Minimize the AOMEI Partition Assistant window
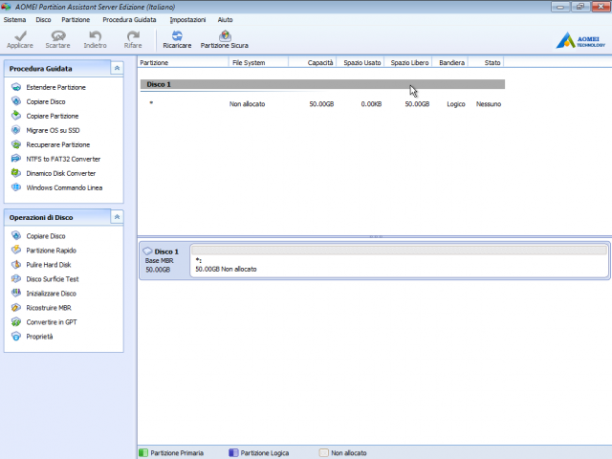The height and width of the screenshot is (459, 612). (x=560, y=7)
